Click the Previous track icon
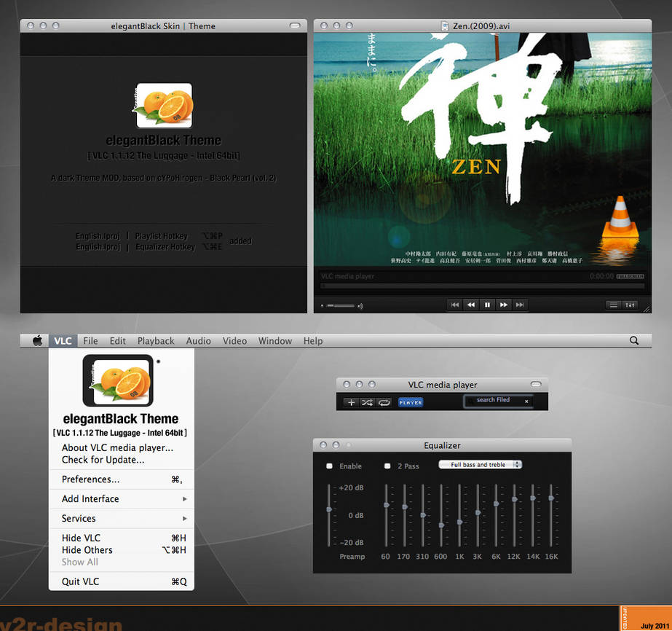Screen dimensions: 672x631 (454, 305)
